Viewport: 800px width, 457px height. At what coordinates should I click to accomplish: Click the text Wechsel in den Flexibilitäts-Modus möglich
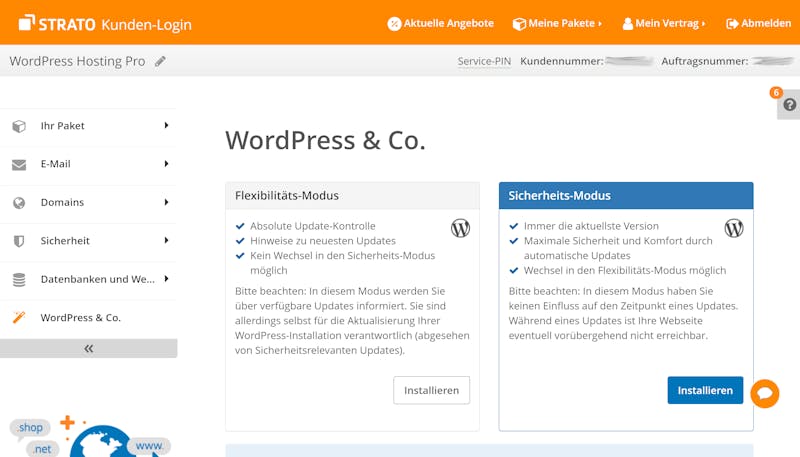click(625, 270)
